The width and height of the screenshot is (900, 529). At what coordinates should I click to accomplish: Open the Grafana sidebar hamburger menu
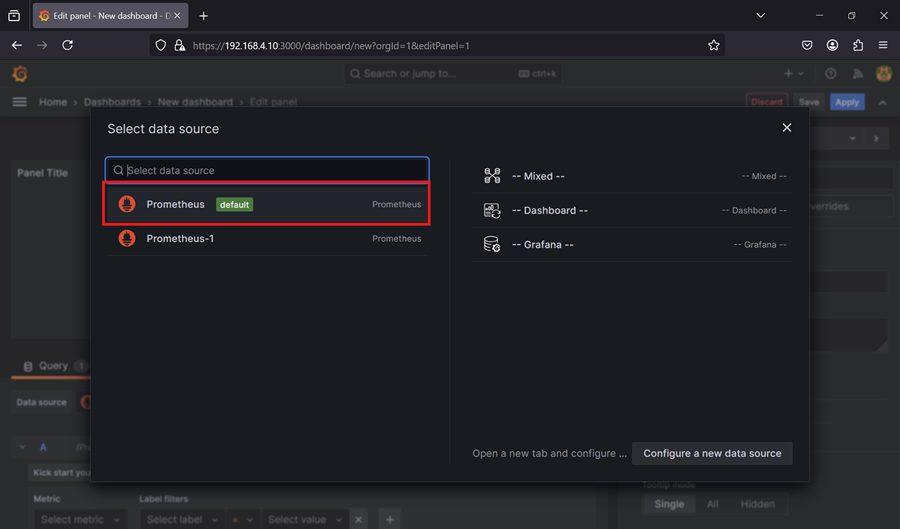pyautogui.click(x=20, y=102)
